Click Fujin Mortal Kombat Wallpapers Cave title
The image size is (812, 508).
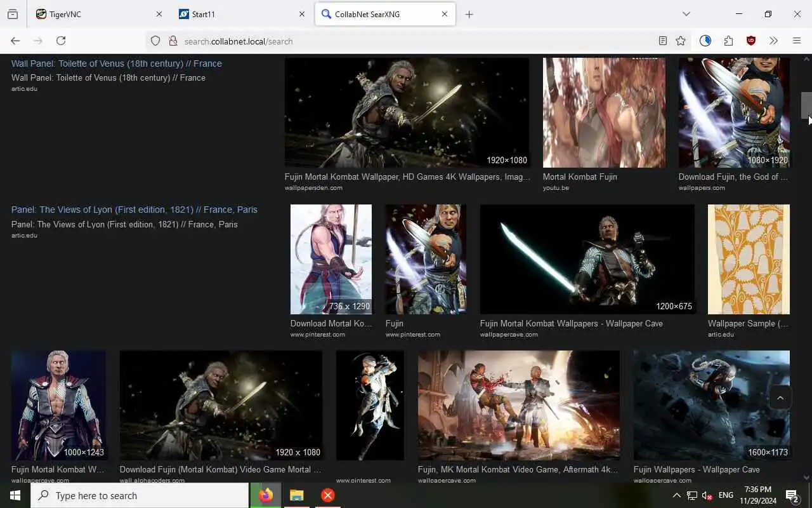coord(572,323)
